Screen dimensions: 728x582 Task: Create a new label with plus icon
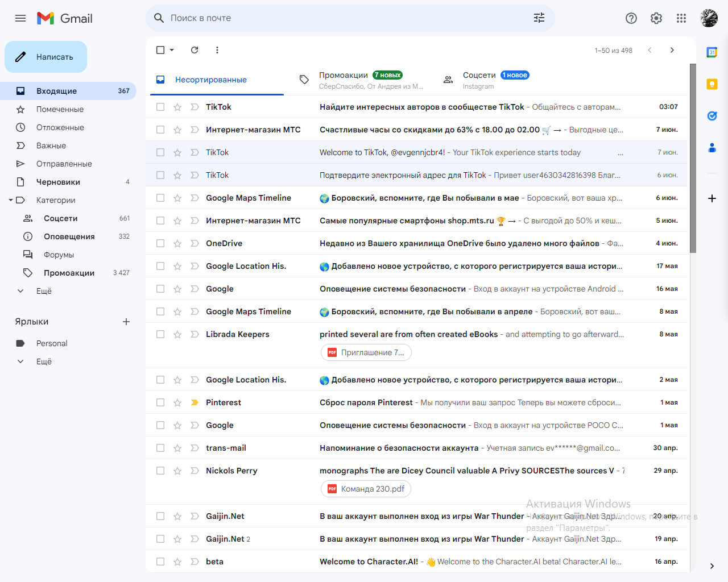click(x=126, y=322)
